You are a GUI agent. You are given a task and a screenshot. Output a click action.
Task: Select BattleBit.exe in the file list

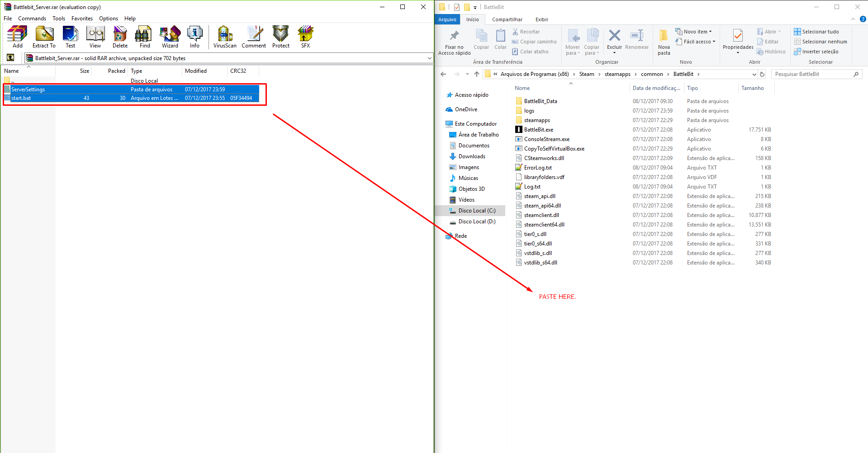pos(538,130)
